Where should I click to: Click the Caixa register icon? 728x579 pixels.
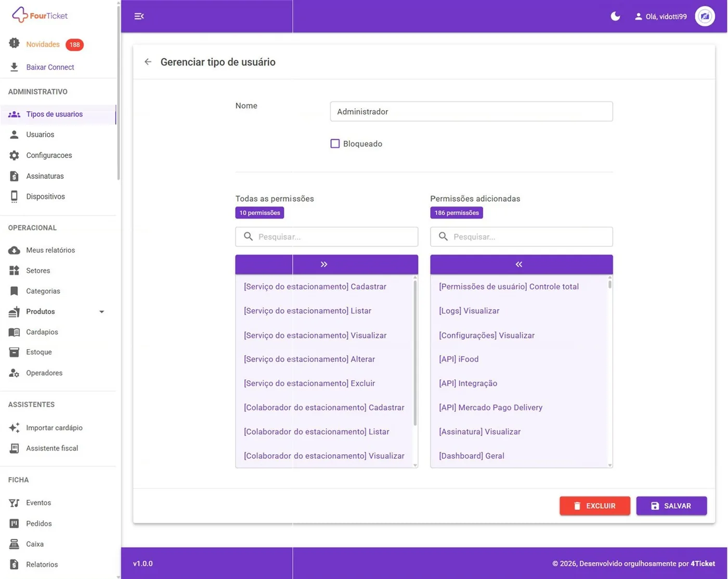coord(14,544)
